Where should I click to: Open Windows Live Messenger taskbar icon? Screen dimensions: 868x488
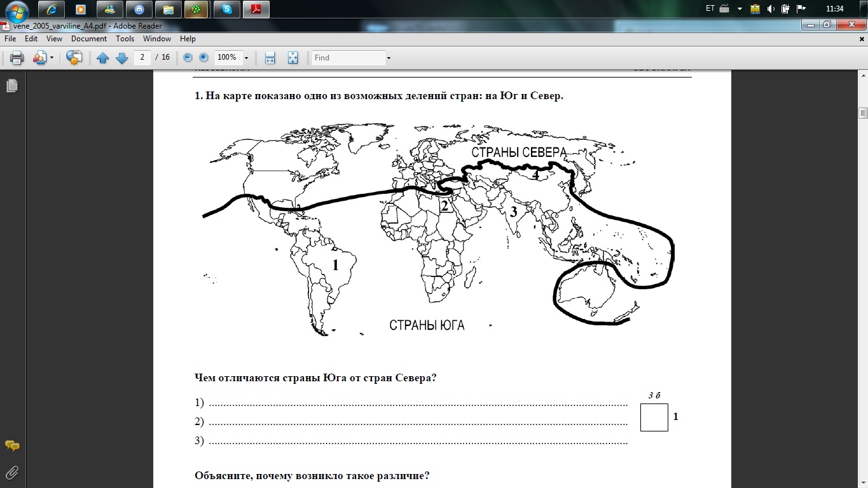(x=110, y=10)
